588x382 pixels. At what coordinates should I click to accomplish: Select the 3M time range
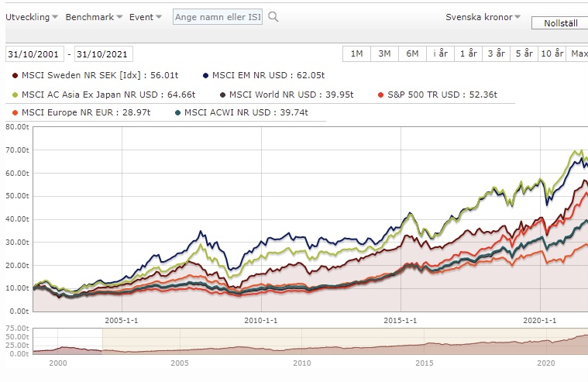coord(384,53)
